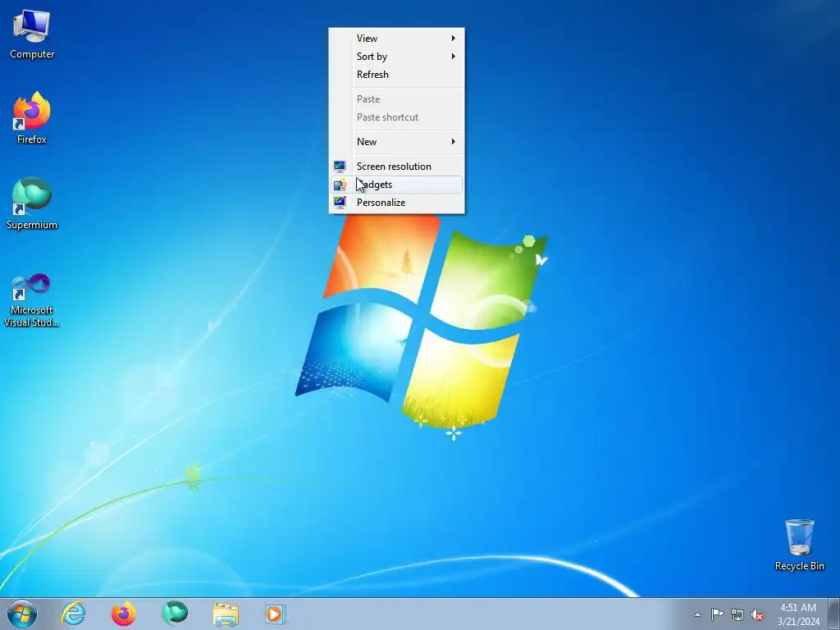Launch Firefox from the taskbar

pyautogui.click(x=124, y=614)
